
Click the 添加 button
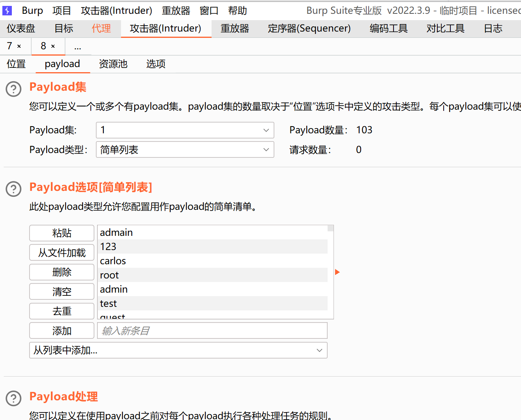point(62,331)
